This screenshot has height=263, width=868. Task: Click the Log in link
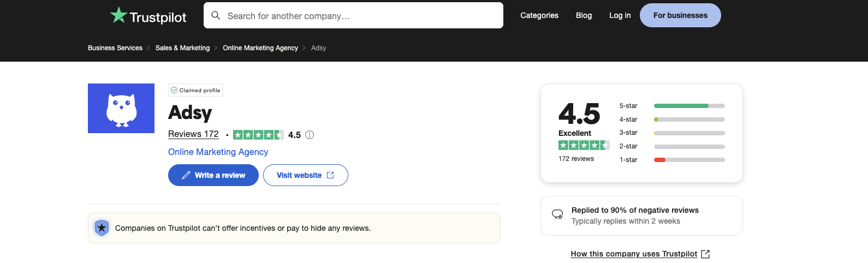pos(620,15)
